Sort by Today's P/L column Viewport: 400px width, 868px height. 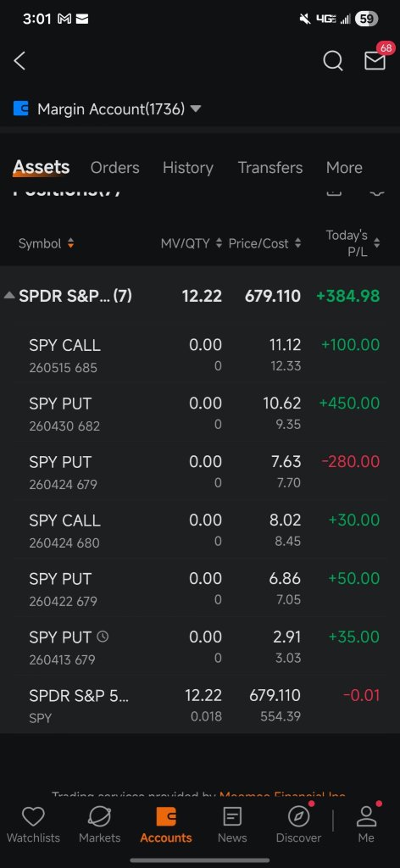353,243
